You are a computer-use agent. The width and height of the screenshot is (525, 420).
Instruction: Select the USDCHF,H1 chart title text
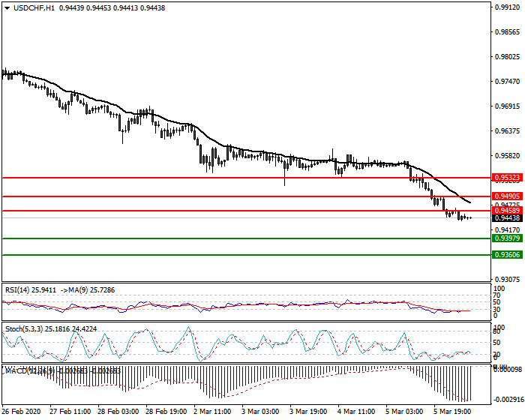point(34,8)
